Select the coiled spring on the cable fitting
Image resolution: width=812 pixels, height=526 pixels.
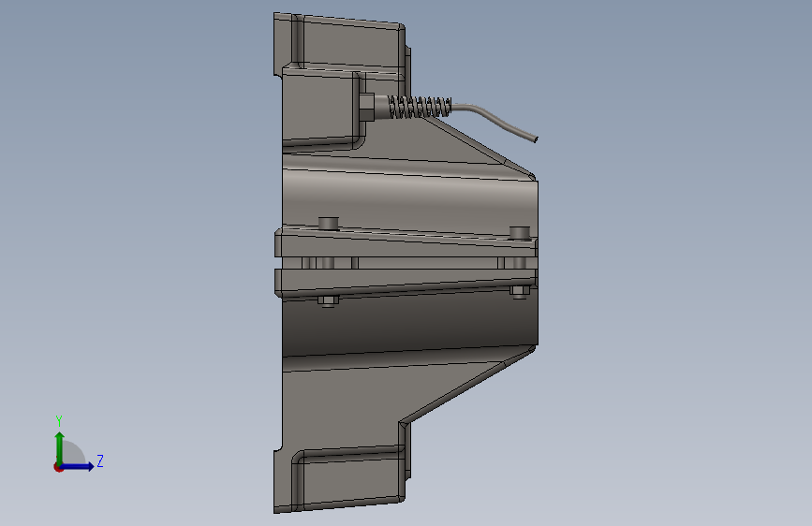pyautogui.click(x=420, y=108)
